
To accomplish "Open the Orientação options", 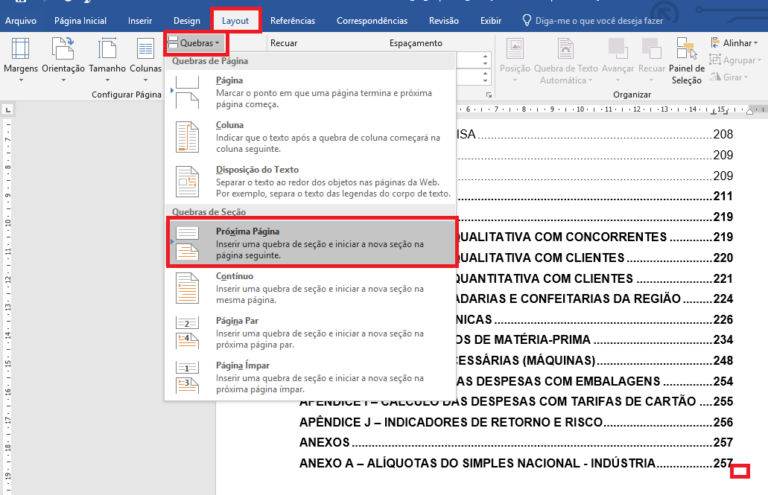I will (63, 60).
